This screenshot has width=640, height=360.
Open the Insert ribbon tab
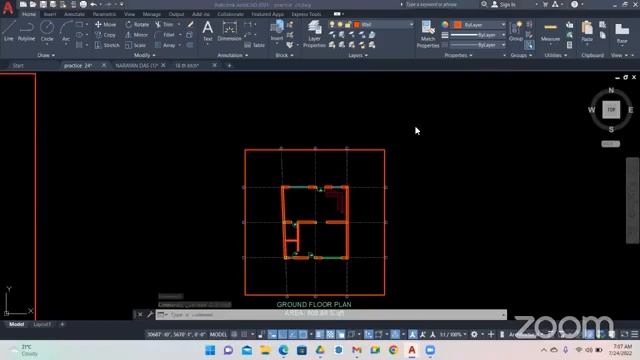[x=50, y=14]
